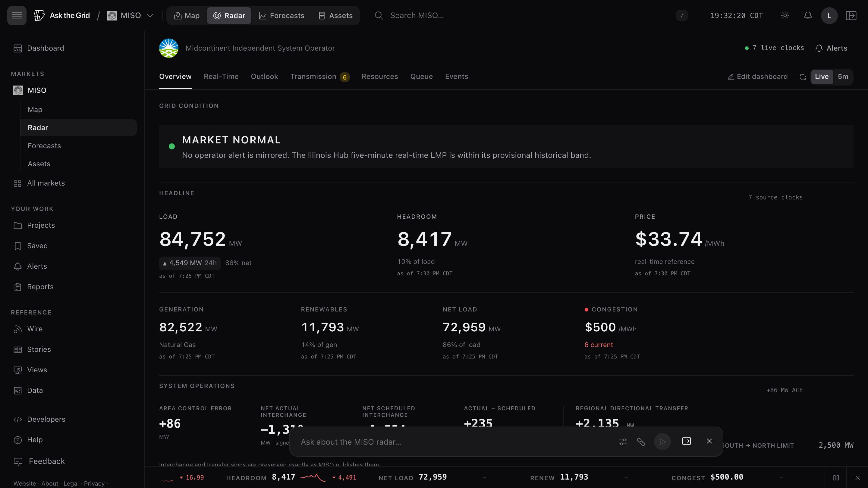Open ask-bar settings sliders icon
The image size is (868, 488).
click(623, 442)
